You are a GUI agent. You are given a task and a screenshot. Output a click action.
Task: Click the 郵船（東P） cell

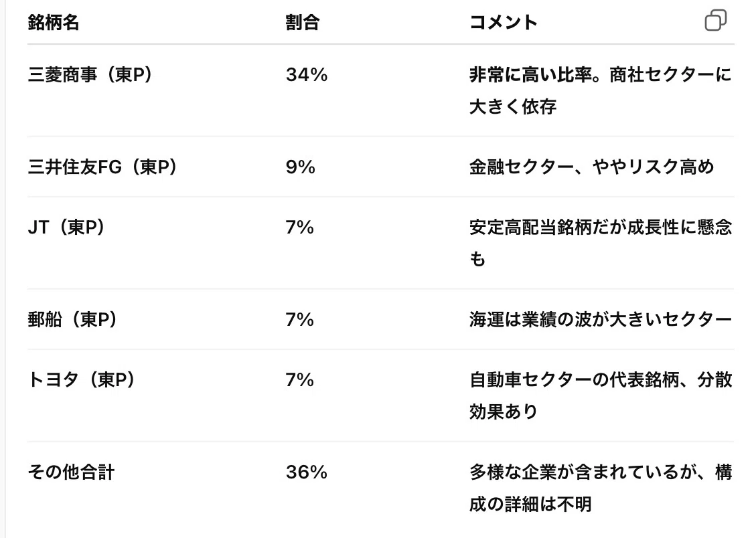pos(74,320)
